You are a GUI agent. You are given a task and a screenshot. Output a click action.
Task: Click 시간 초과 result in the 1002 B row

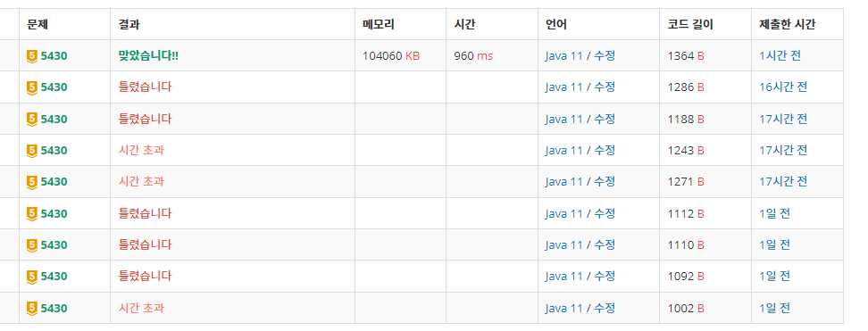pos(141,309)
